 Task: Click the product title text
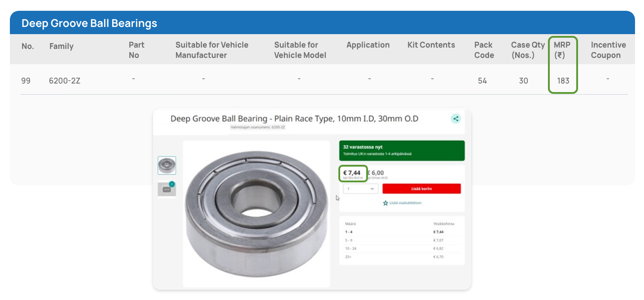tap(294, 119)
